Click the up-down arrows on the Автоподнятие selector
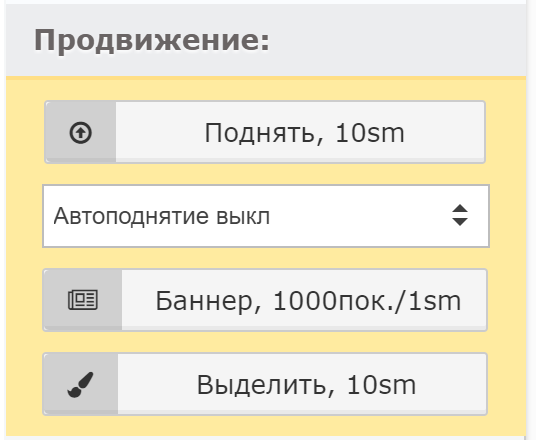 (460, 215)
